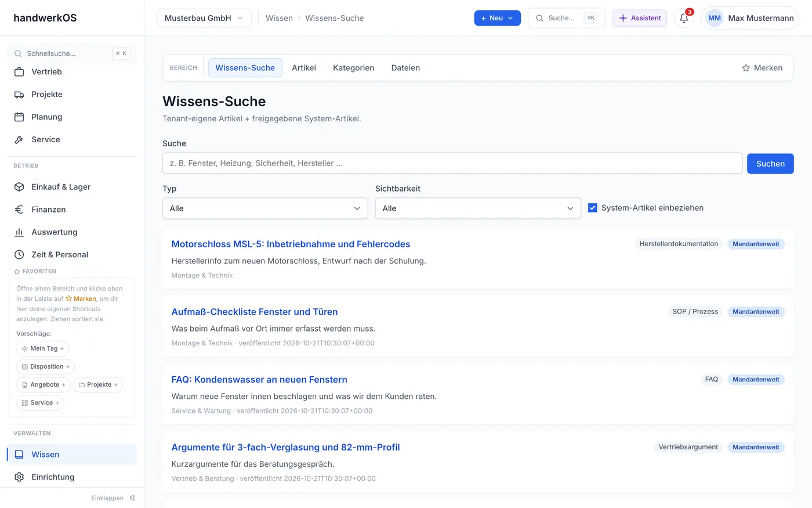Screen dimensions: 812x508
Task: Open Einkauf & Lager box icon
Action: [x=19, y=187]
